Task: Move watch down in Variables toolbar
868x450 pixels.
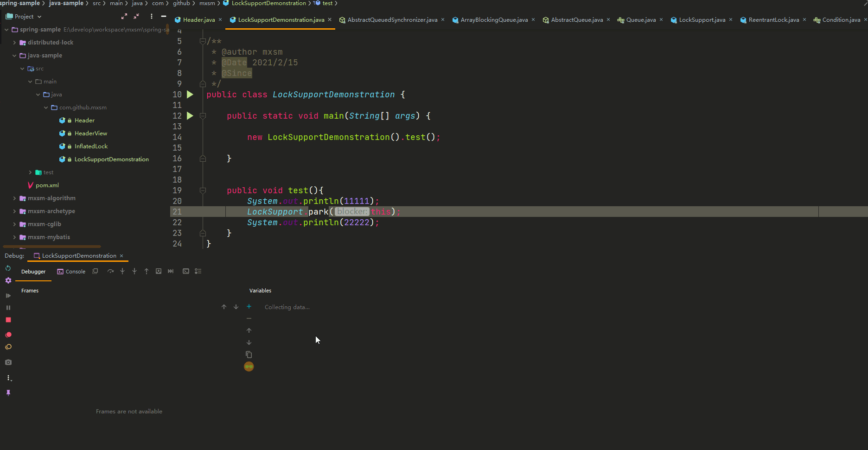Action: click(249, 342)
